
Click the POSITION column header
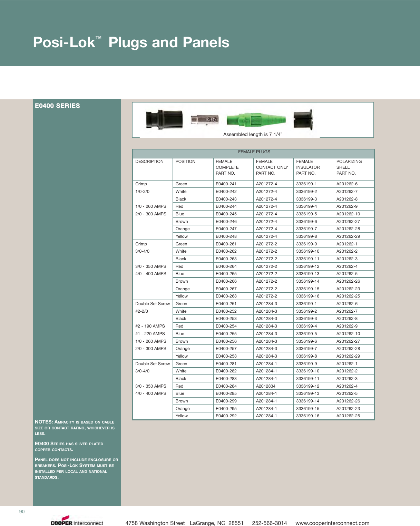coord(185,162)
